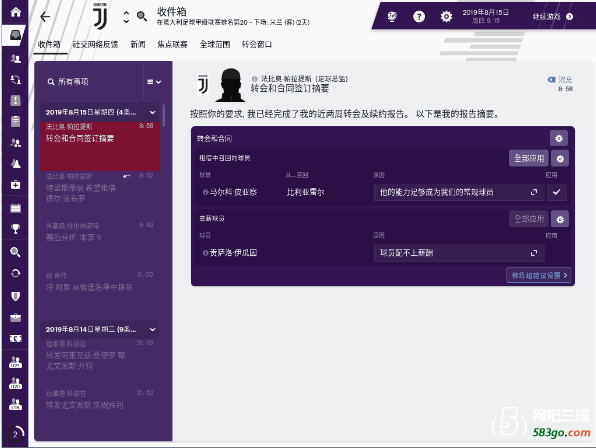The height and width of the screenshot is (448, 596).
Task: Switch to the 转会窗口 tab
Action: (257, 44)
